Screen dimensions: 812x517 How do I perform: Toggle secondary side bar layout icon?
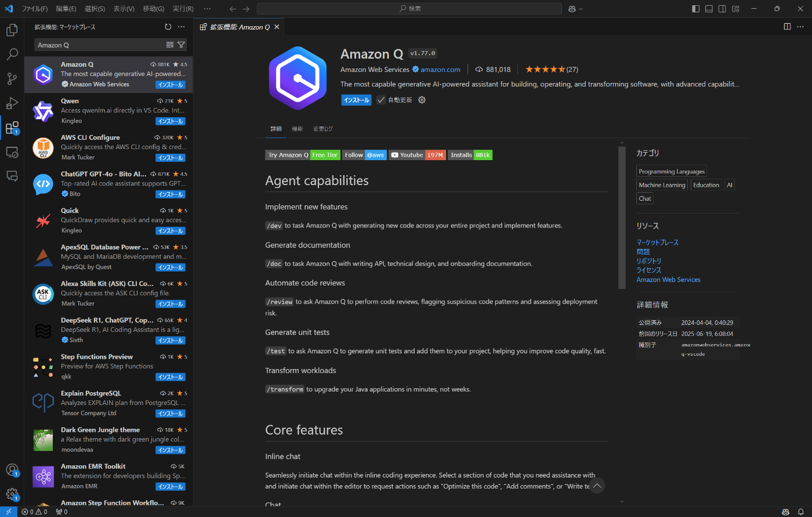(x=722, y=9)
